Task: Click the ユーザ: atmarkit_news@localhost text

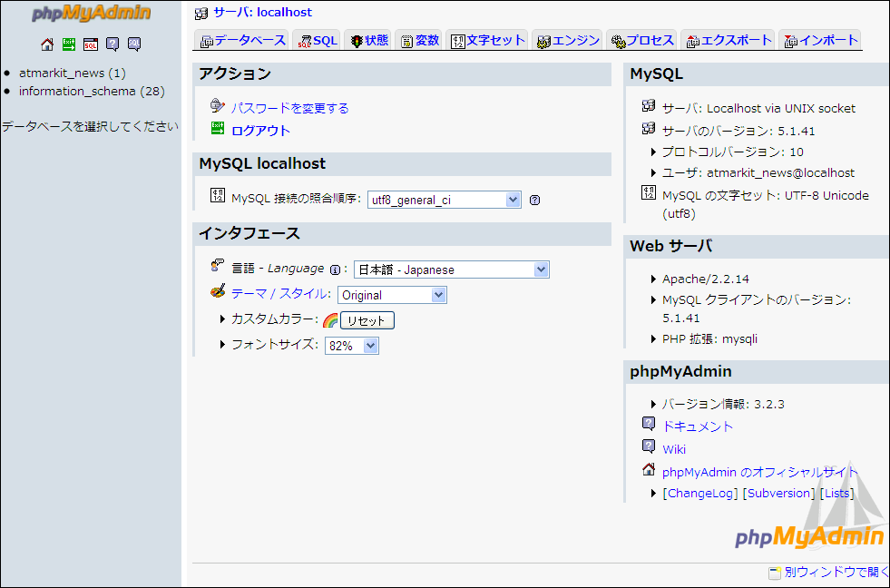Action: click(x=758, y=173)
